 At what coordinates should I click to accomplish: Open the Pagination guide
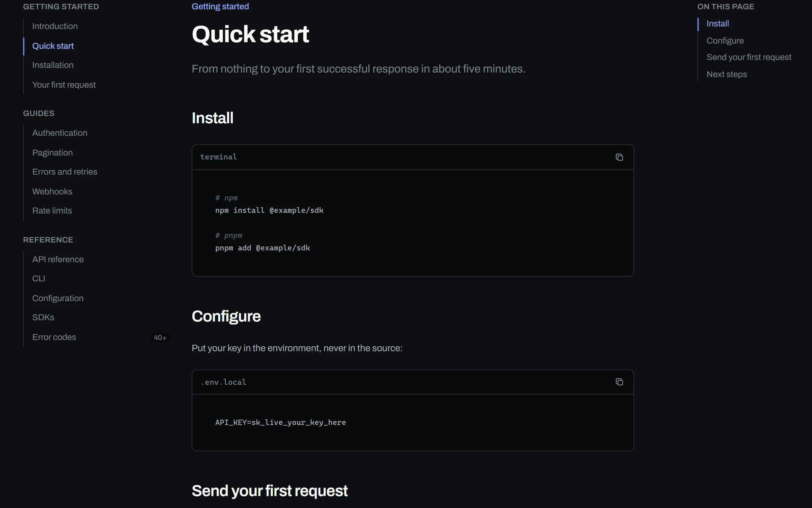tap(52, 153)
